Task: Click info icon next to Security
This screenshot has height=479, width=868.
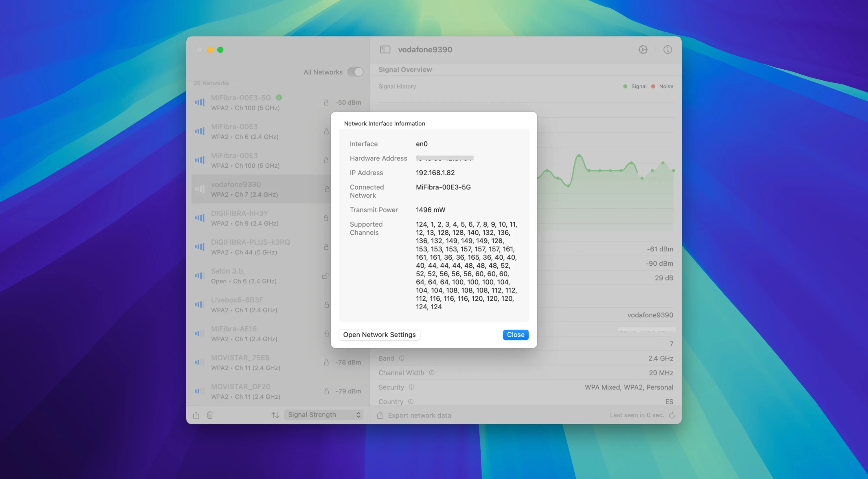Action: pos(411,387)
